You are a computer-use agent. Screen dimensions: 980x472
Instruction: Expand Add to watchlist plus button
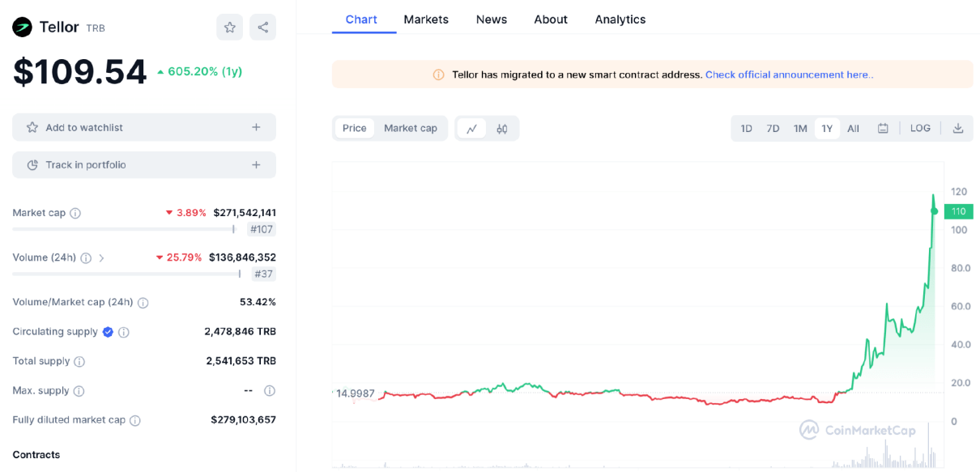pos(256,127)
